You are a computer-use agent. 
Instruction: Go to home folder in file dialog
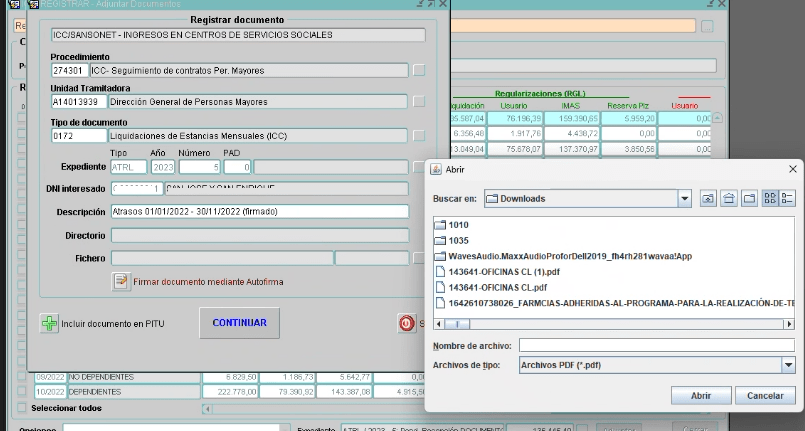pos(728,198)
